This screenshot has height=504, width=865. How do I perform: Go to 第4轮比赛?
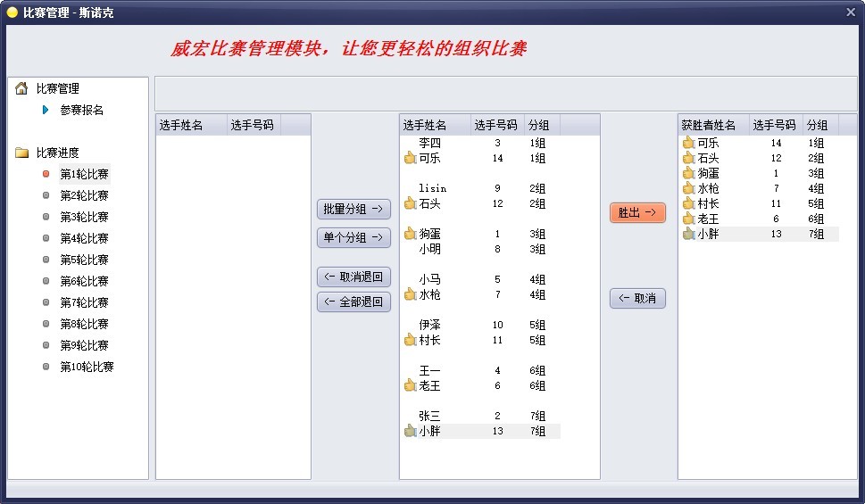click(85, 238)
